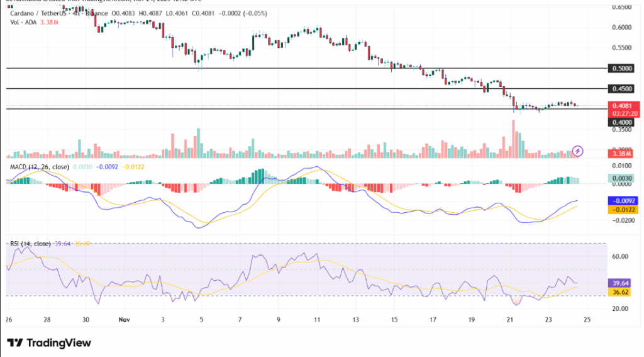Screen dimensions: 644x357
Task: Click the green MACD histogram 0.0030 axis label
Action: coord(622,178)
